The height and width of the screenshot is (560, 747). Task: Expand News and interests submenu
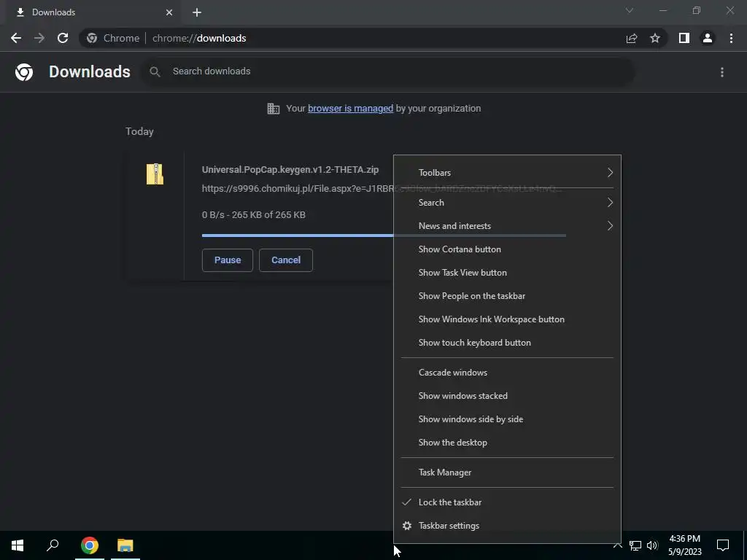pos(508,226)
